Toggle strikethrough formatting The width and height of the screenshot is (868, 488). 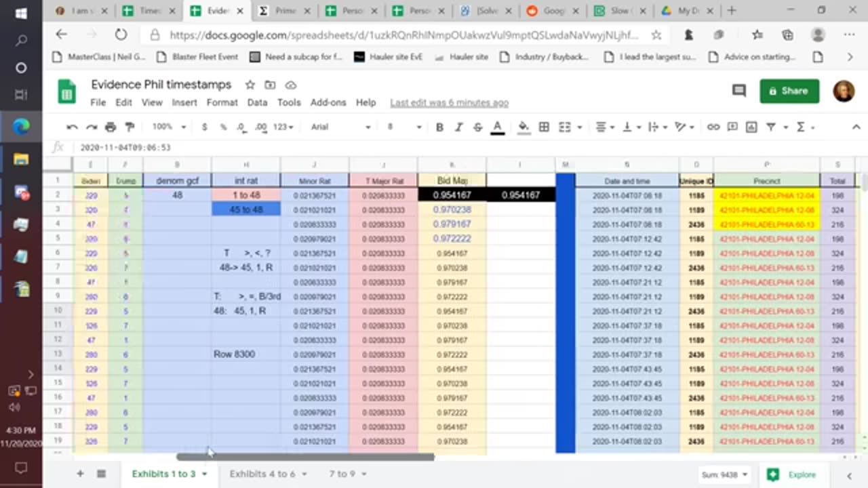477,127
